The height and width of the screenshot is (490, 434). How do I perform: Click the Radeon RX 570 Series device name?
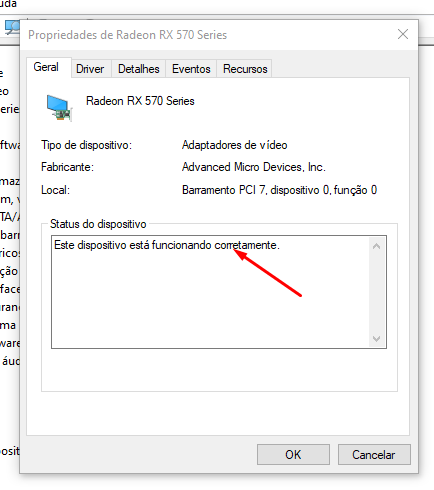pos(140,101)
